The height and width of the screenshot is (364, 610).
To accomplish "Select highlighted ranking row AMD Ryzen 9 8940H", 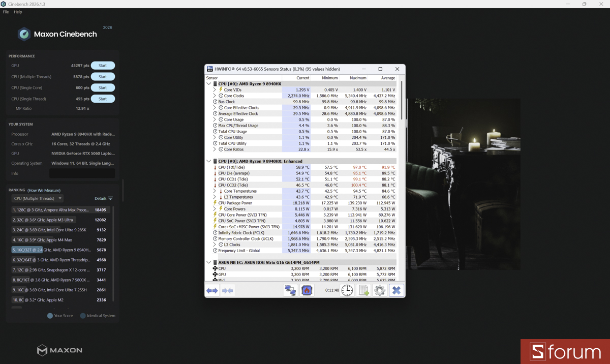I will point(59,250).
